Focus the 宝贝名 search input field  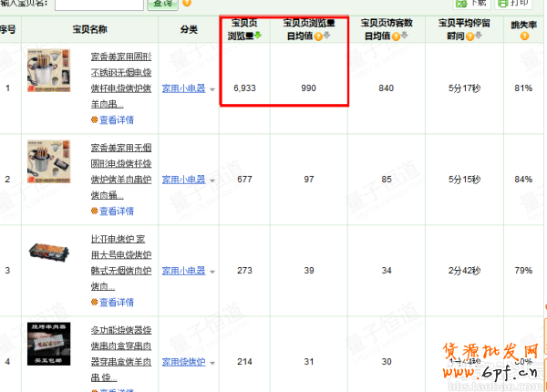pyautogui.click(x=98, y=4)
